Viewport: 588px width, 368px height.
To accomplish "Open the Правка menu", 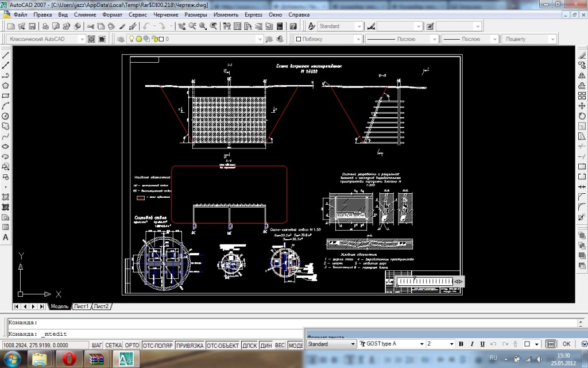I will 42,14.
